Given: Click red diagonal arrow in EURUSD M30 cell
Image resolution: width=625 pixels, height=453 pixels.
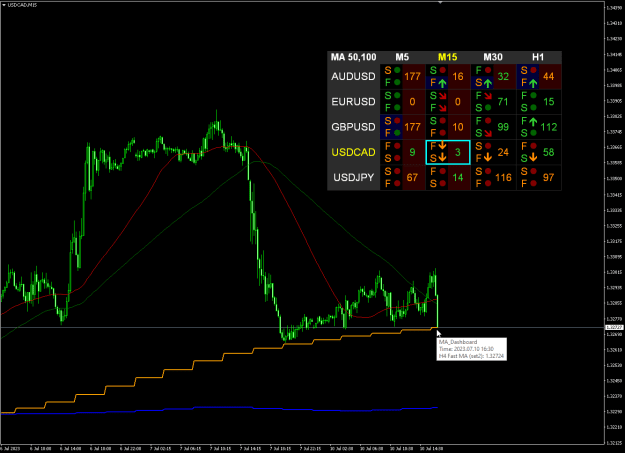Looking at the screenshot, I should coord(488,96).
